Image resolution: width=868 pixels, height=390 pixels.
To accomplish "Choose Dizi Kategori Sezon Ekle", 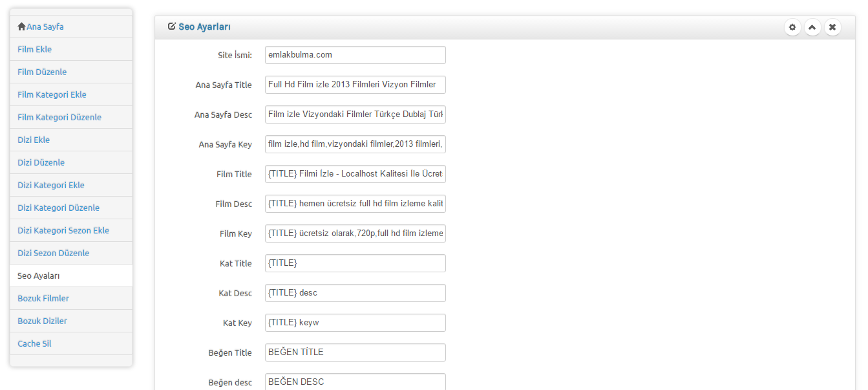I will [x=71, y=230].
